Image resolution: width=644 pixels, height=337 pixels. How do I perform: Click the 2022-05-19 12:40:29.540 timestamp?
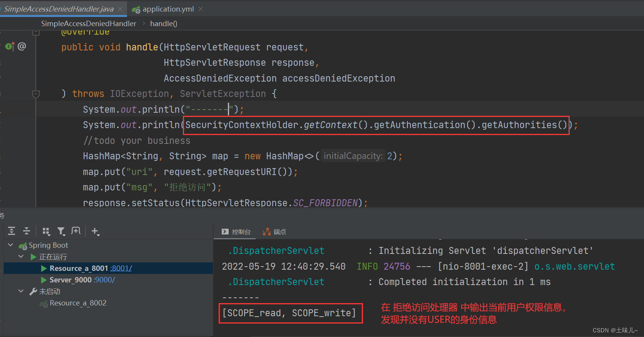(x=284, y=266)
